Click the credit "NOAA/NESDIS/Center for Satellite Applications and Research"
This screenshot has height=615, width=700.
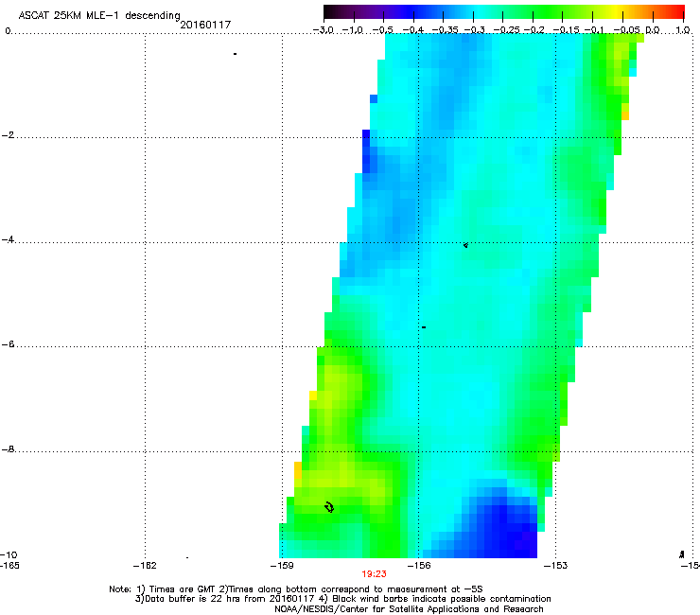(x=409, y=609)
